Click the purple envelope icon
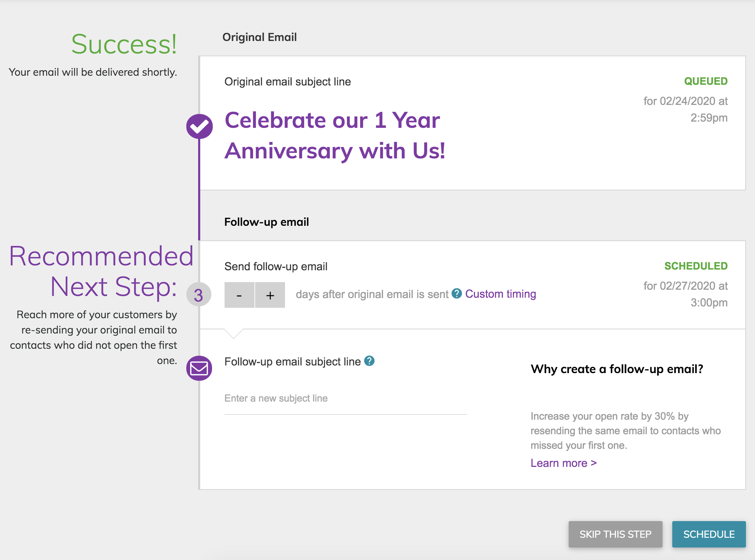This screenshot has width=755, height=560. [x=199, y=368]
